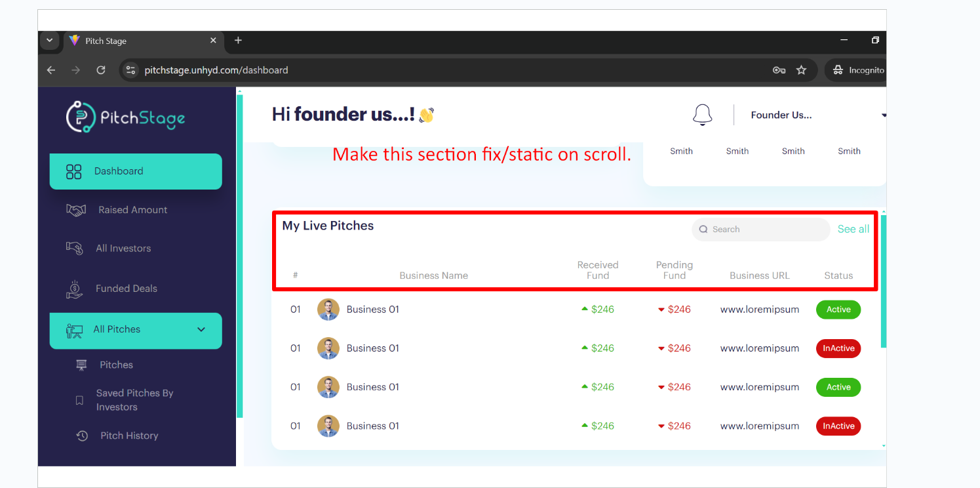Click the InActive status badge in fourth row

tap(838, 426)
